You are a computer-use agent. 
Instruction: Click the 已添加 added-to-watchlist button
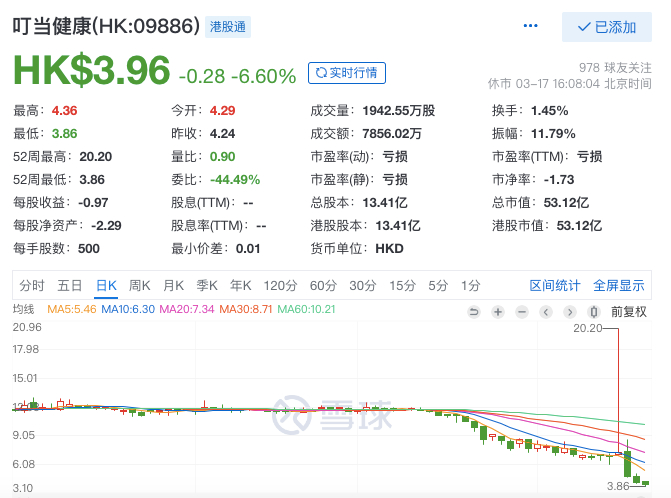click(x=606, y=27)
